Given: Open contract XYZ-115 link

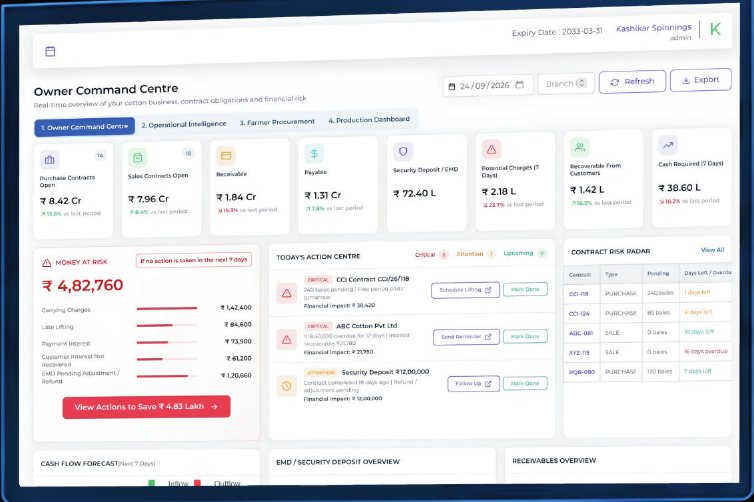Looking at the screenshot, I should [x=579, y=352].
